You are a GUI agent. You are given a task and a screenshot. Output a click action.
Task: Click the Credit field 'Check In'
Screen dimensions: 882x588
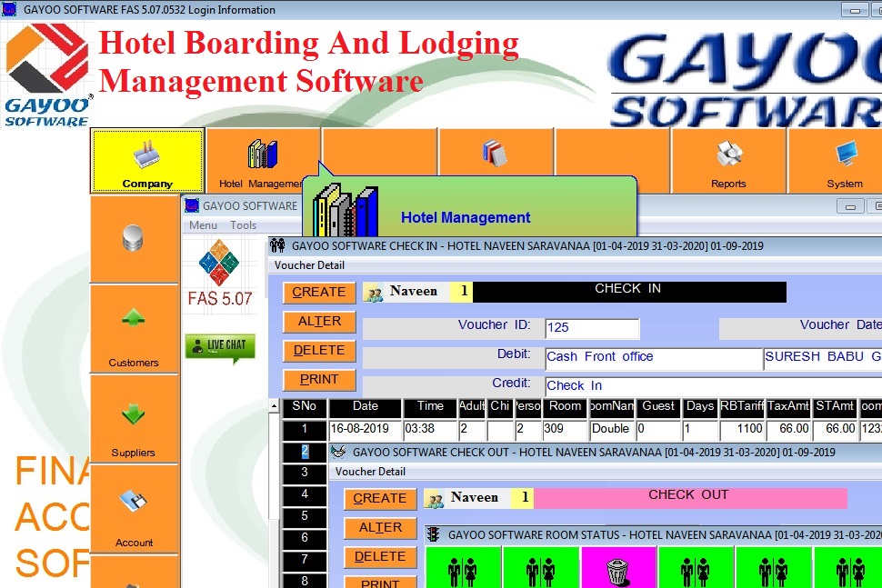713,387
